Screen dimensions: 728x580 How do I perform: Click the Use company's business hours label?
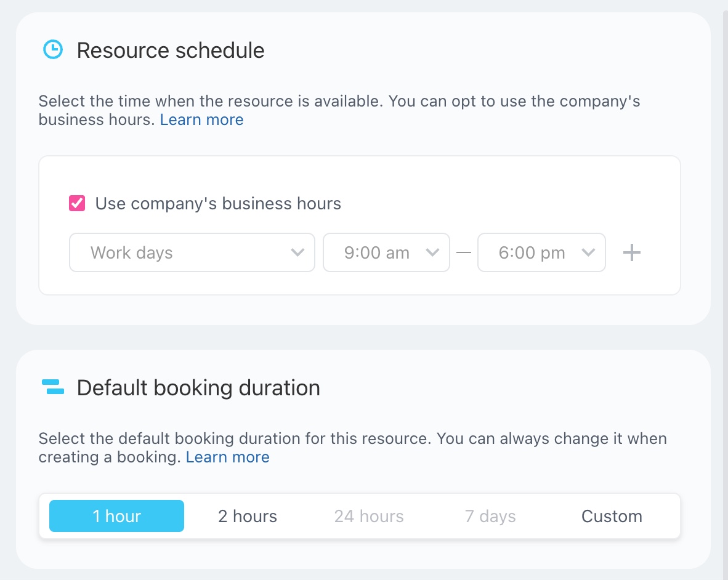[218, 204]
